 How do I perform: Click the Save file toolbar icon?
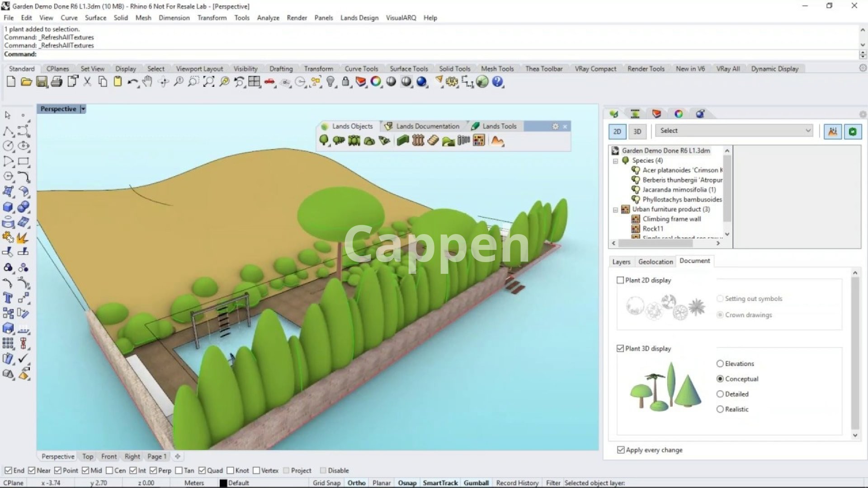[x=42, y=82]
